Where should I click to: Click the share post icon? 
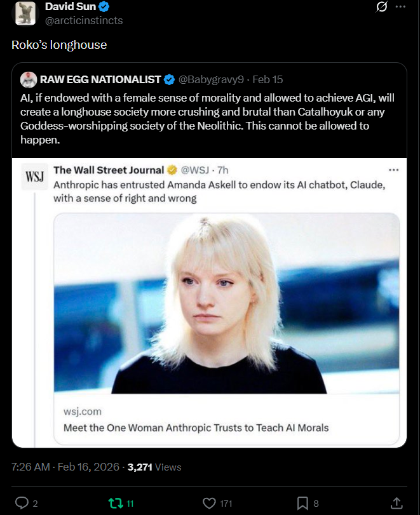tap(396, 503)
